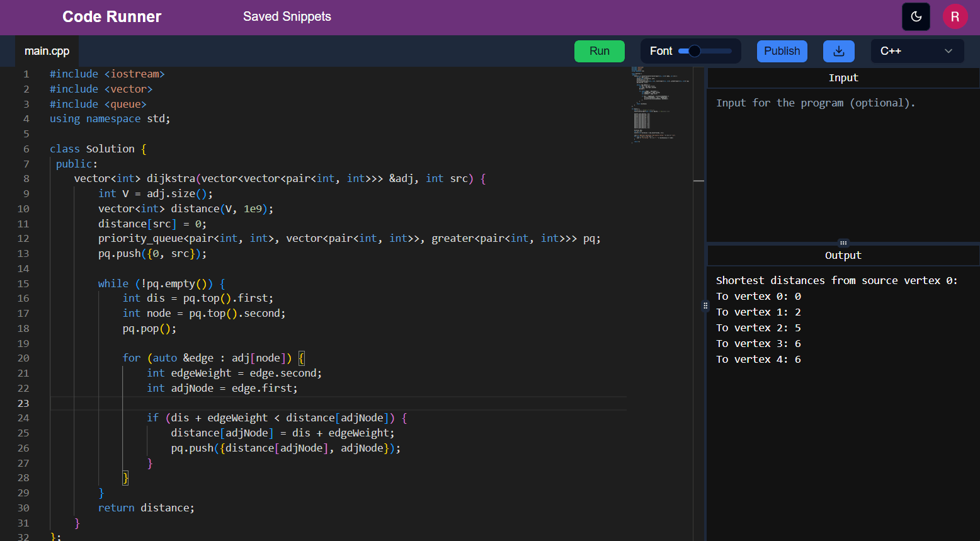980x541 pixels.
Task: Click on 'vector<int> distance(V, 1e9);' line
Action: click(186, 208)
